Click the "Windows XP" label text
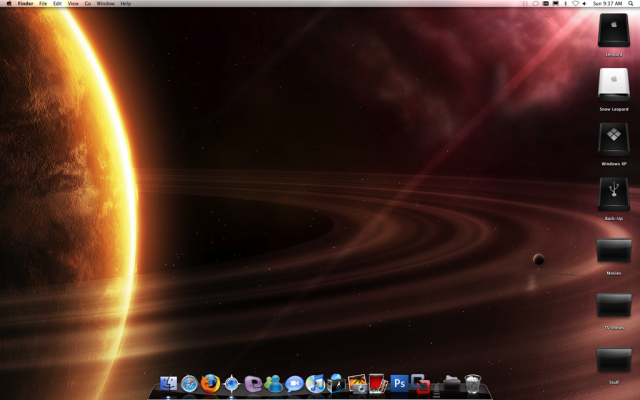This screenshot has width=640, height=400. pos(614,164)
